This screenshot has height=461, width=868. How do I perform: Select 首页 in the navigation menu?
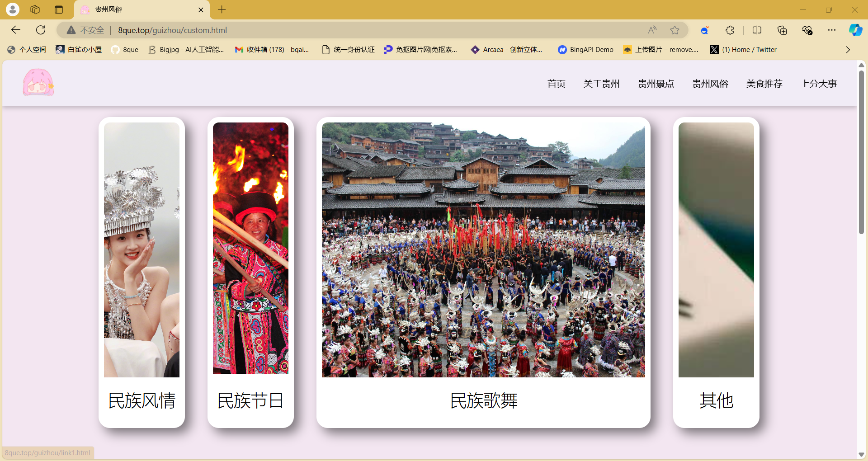click(556, 83)
